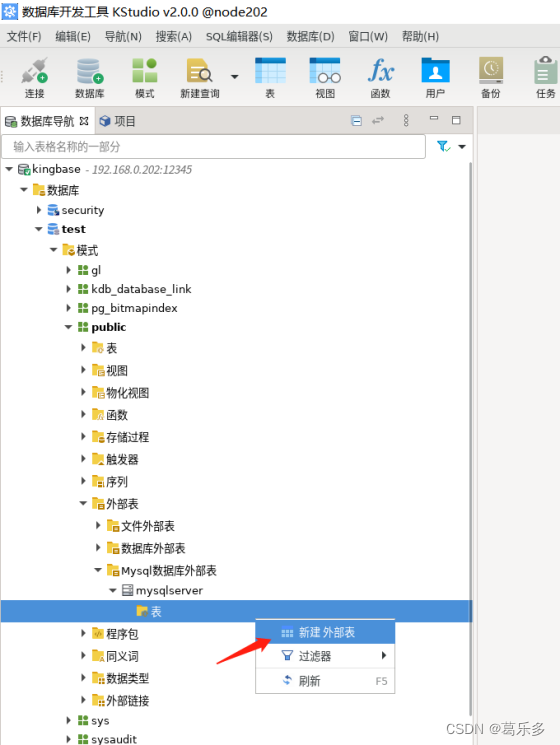Minimize the navigator panel

click(x=434, y=118)
